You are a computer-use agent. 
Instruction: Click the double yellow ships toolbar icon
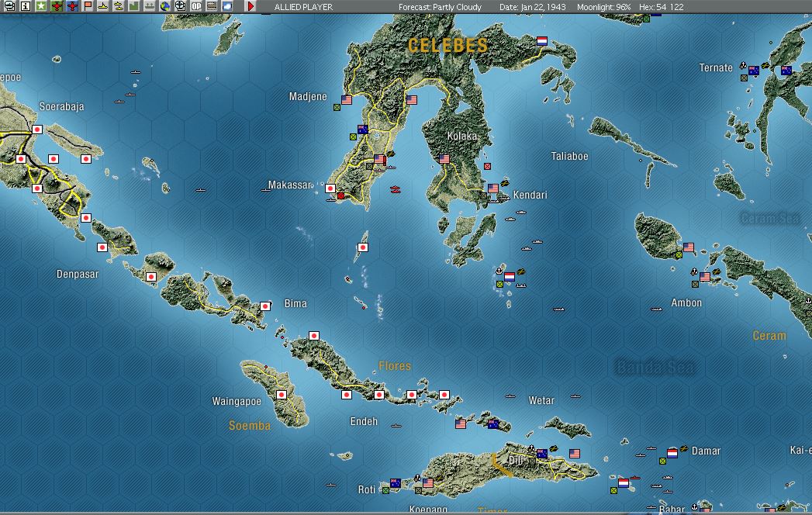click(x=119, y=6)
